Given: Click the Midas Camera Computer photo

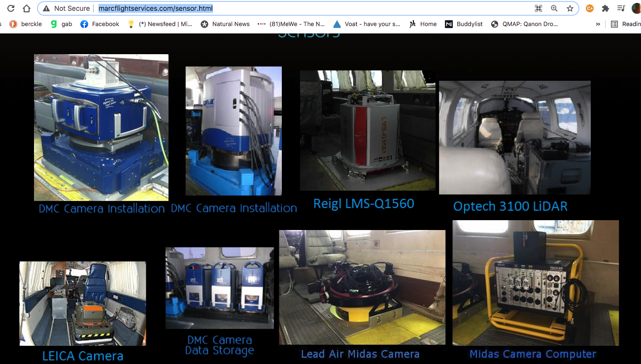Looking at the screenshot, I should (x=536, y=283).
